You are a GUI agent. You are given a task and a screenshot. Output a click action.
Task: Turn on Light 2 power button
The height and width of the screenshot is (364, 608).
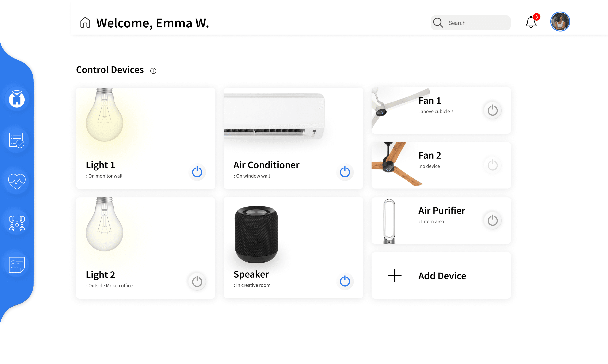[197, 281]
